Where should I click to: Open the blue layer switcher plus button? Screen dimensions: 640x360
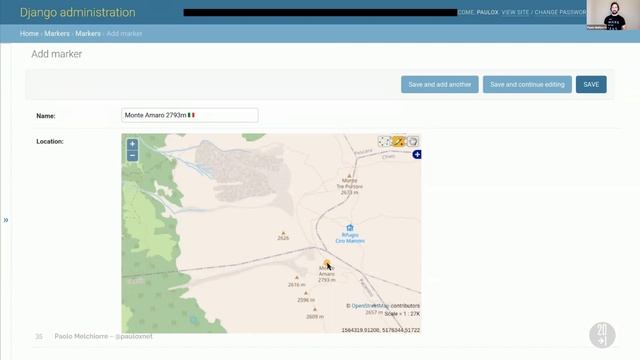417,155
